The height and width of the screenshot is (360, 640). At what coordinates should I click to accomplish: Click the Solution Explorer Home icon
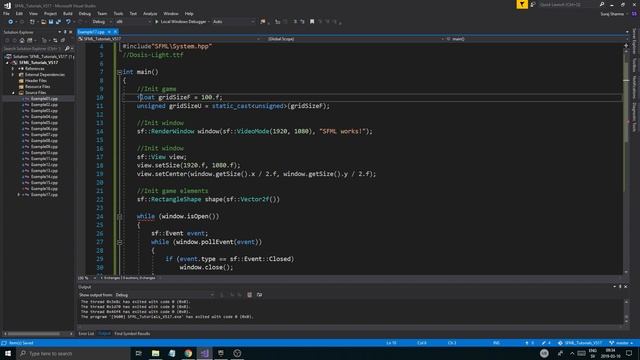(22, 40)
